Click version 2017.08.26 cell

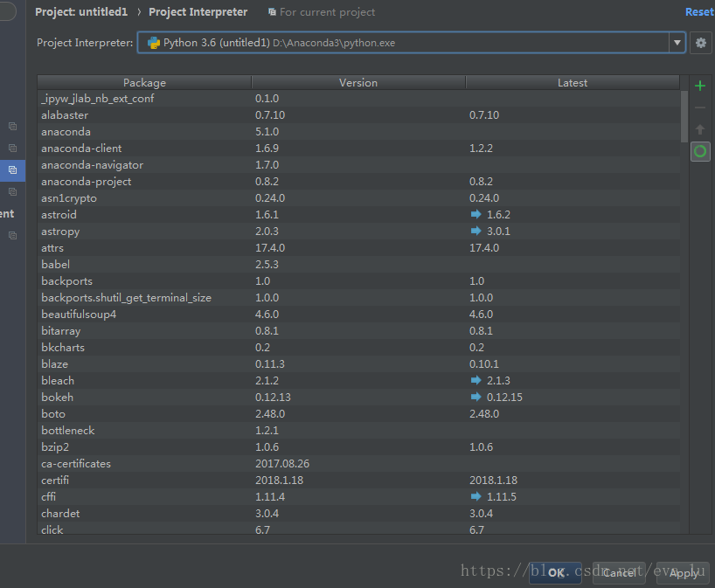click(x=282, y=464)
